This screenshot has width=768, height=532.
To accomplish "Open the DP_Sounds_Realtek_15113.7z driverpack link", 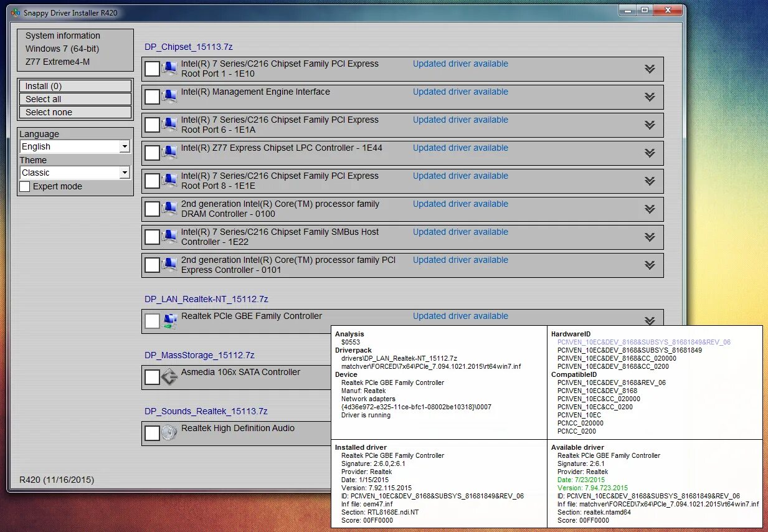I will click(x=206, y=411).
